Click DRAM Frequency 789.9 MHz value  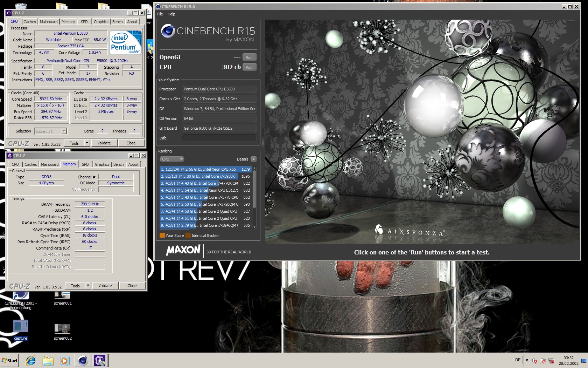(x=90, y=204)
